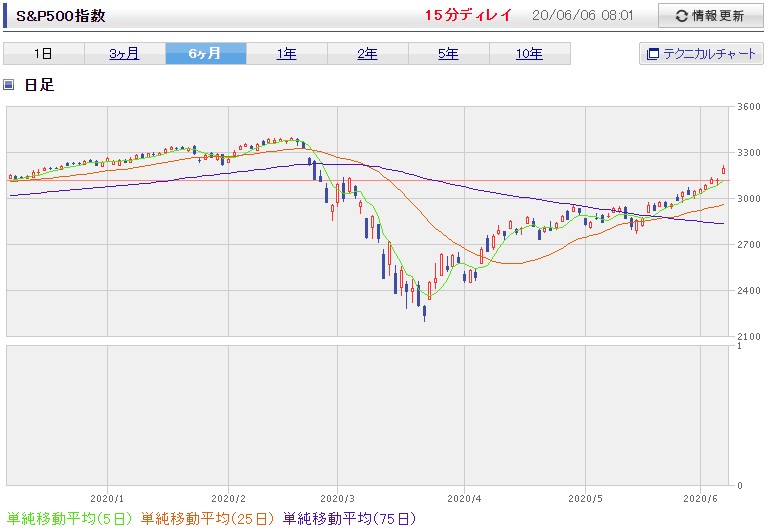Viewport: 769px width, 532px height.
Task: Click the 情報更新 refresh button
Action: tap(710, 16)
